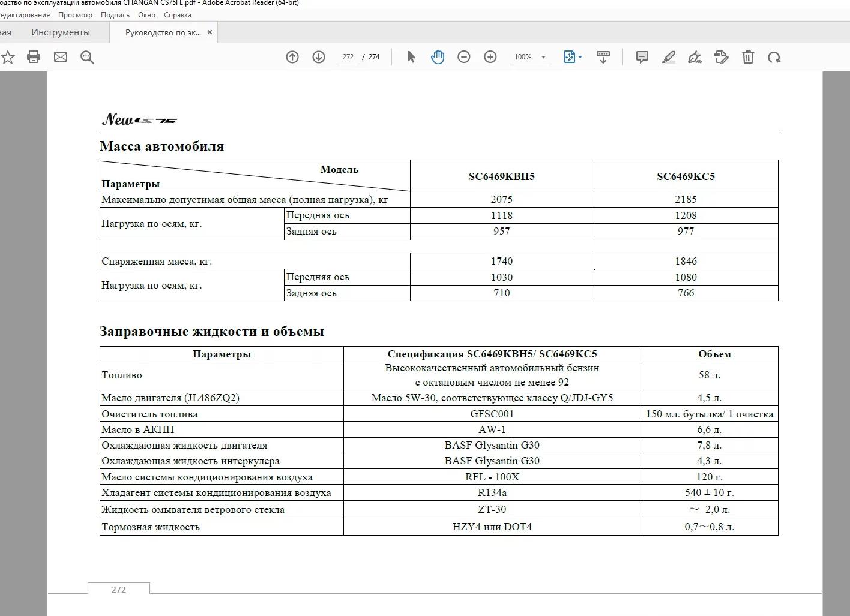Screen dimensions: 850x616
Task: Click the RFL - 100X specification cell
Action: pos(492,477)
